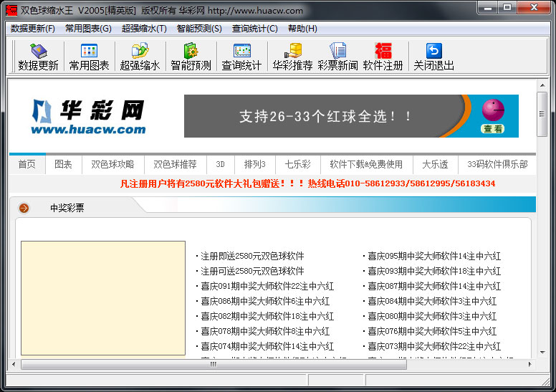This screenshot has height=392, width=556.
Task: Select the 大乐透 tab
Action: (435, 164)
